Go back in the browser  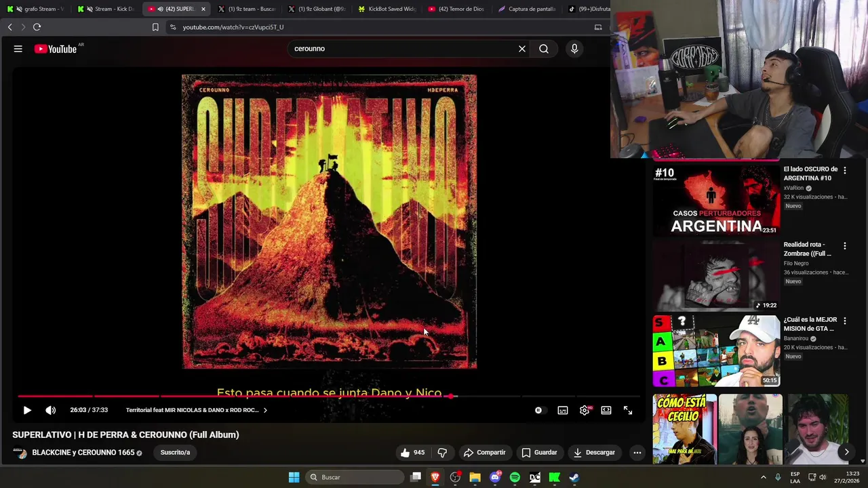(9, 27)
